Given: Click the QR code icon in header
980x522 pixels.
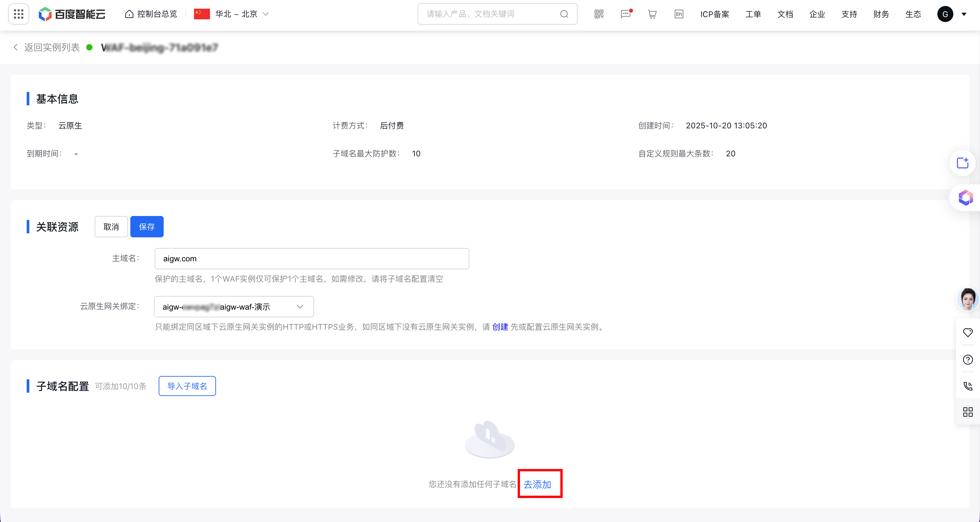Looking at the screenshot, I should coord(599,14).
